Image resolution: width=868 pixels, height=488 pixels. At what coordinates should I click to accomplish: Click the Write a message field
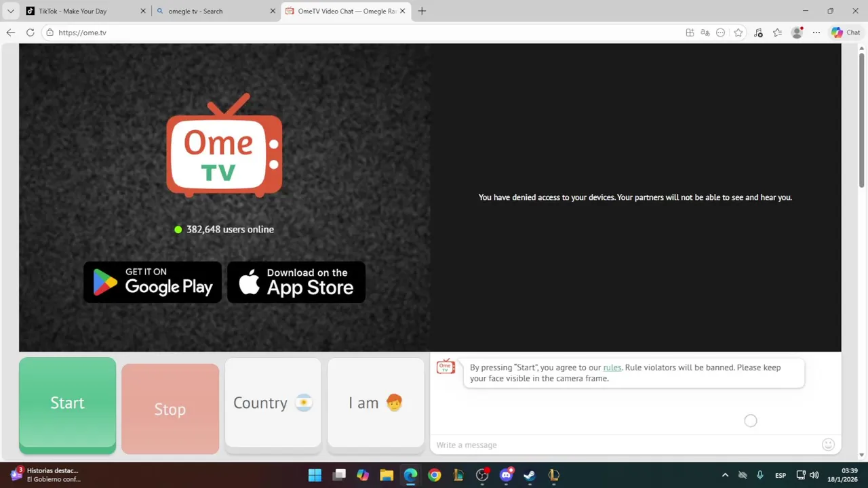[x=624, y=445]
